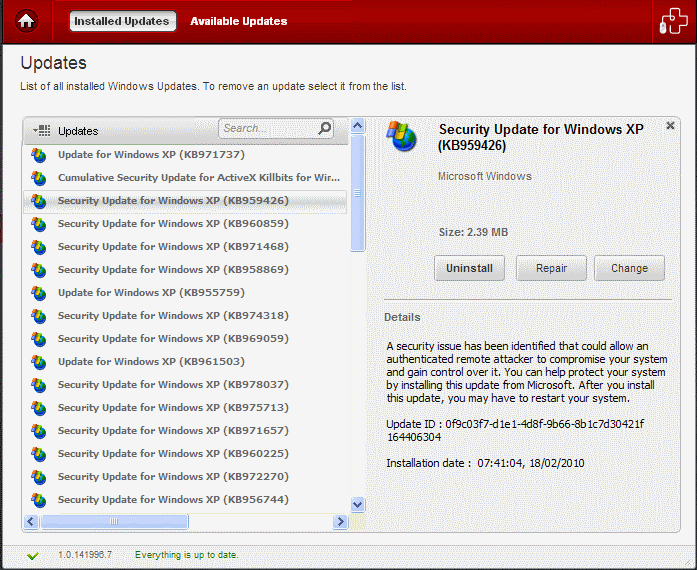Click the Repair button
This screenshot has height=570, width=697.
551,268
